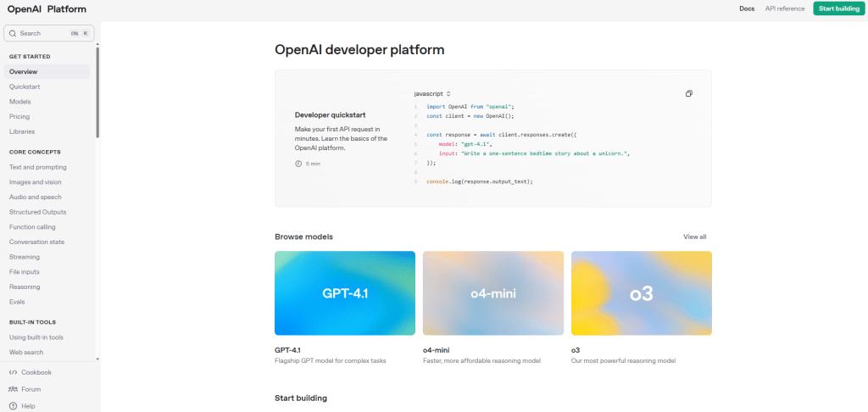Screen dimensions: 868x412
Task: Click the Developer quickstart heading
Action: tap(330, 114)
